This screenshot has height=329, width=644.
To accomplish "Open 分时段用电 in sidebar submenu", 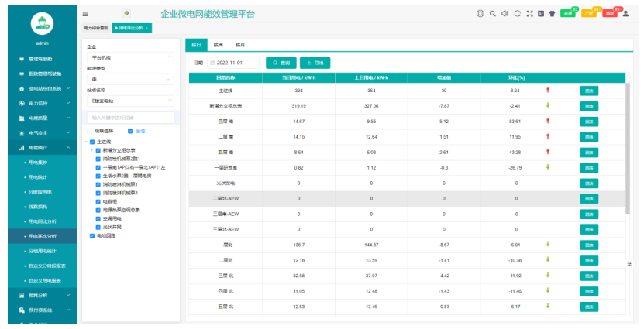I will click(40, 192).
